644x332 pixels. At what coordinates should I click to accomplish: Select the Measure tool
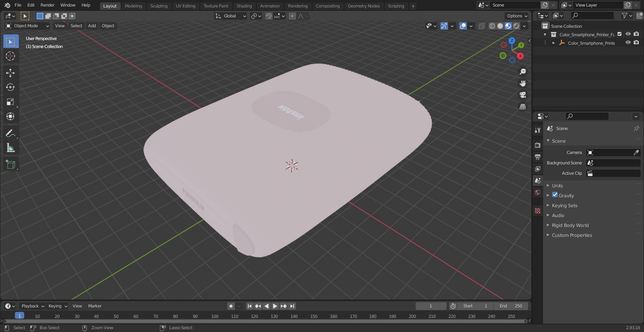pyautogui.click(x=10, y=148)
